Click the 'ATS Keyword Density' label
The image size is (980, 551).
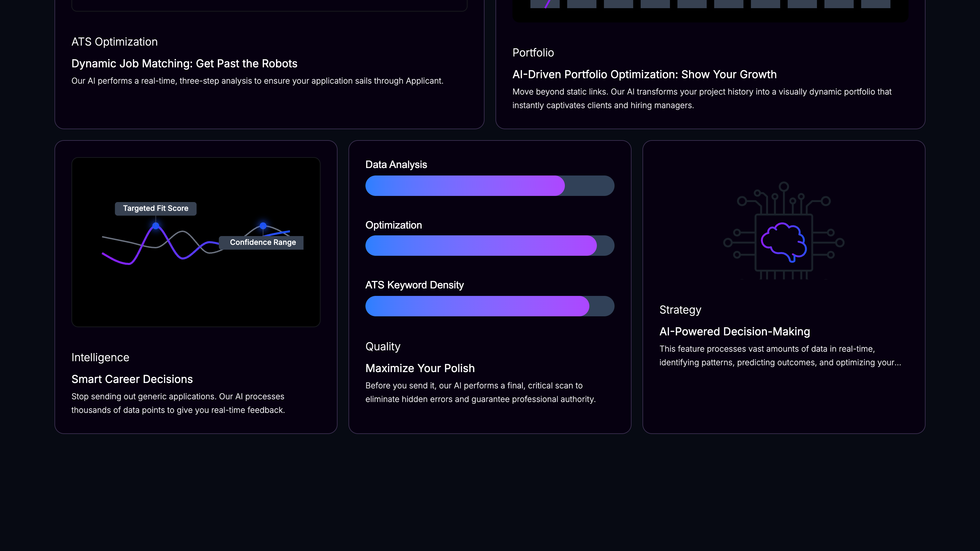[x=414, y=285]
